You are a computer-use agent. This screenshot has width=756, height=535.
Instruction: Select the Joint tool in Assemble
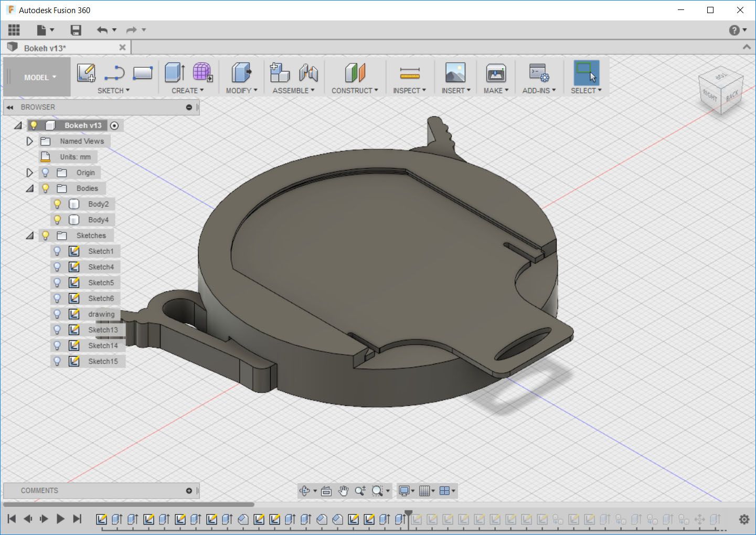pyautogui.click(x=308, y=73)
